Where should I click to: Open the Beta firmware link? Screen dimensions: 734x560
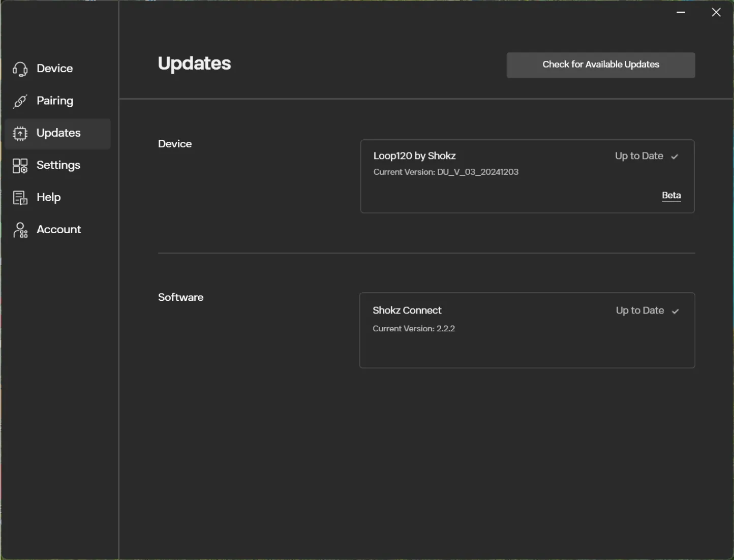671,196
